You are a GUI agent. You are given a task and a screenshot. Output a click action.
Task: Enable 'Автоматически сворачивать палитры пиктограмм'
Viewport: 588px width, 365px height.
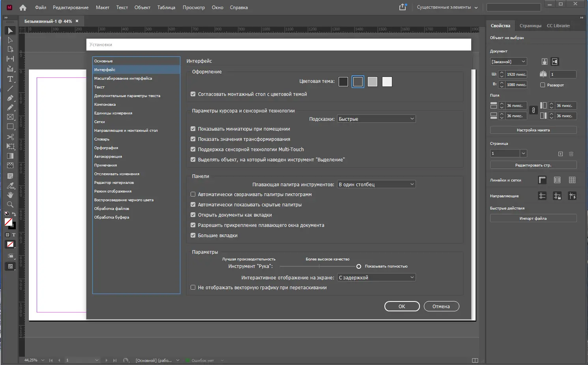pos(193,194)
